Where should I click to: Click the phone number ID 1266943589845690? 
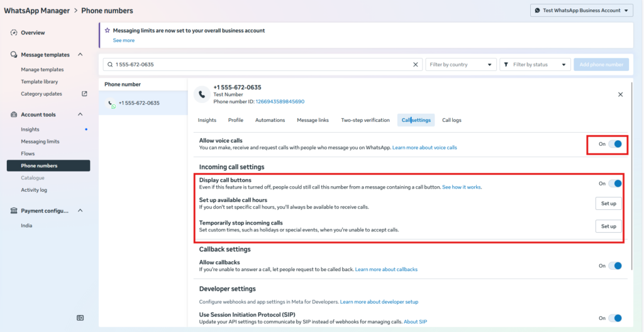click(x=280, y=101)
